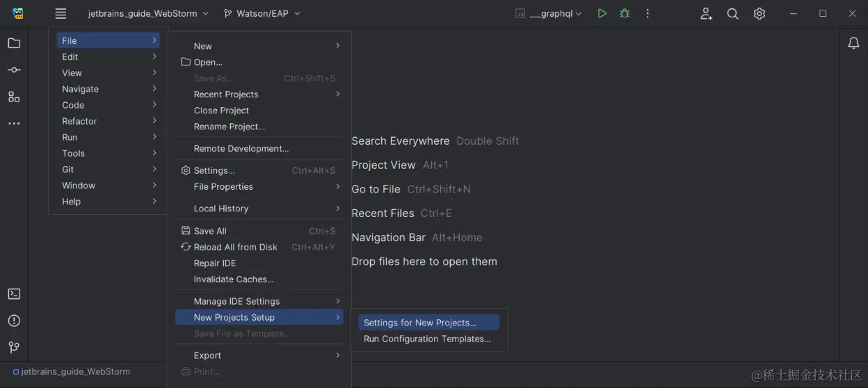Expand the Manage IDE Settings submenu
868x388 pixels.
[x=259, y=301]
